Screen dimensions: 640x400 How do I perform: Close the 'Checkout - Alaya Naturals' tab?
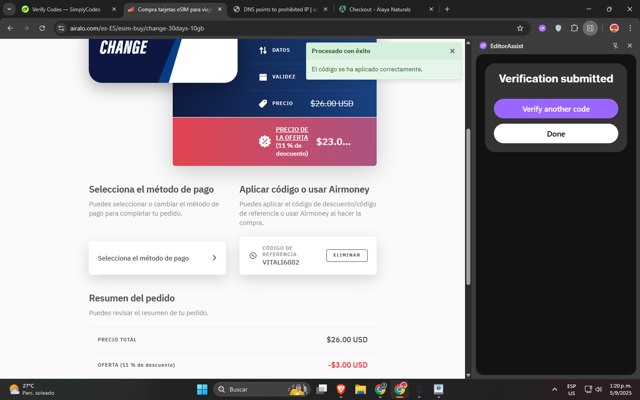[x=431, y=9]
